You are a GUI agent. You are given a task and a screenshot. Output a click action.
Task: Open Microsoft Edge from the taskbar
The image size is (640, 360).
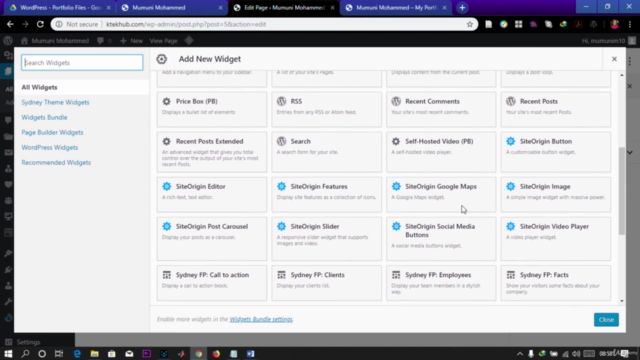(x=77, y=353)
